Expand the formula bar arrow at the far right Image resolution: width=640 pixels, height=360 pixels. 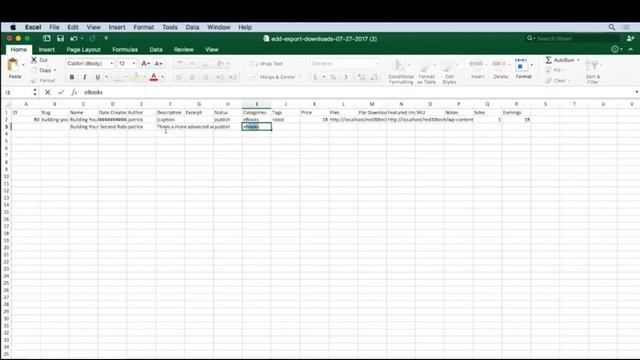point(636,92)
